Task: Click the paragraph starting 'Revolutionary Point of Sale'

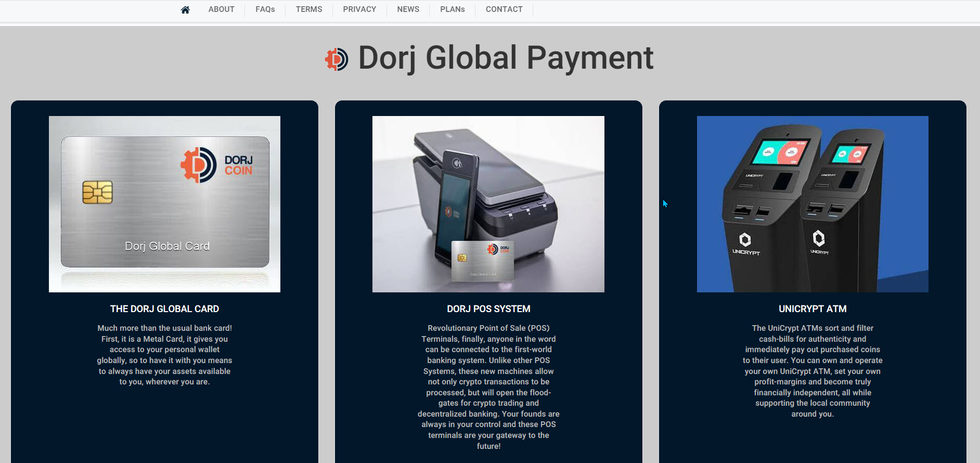Action: (x=488, y=387)
